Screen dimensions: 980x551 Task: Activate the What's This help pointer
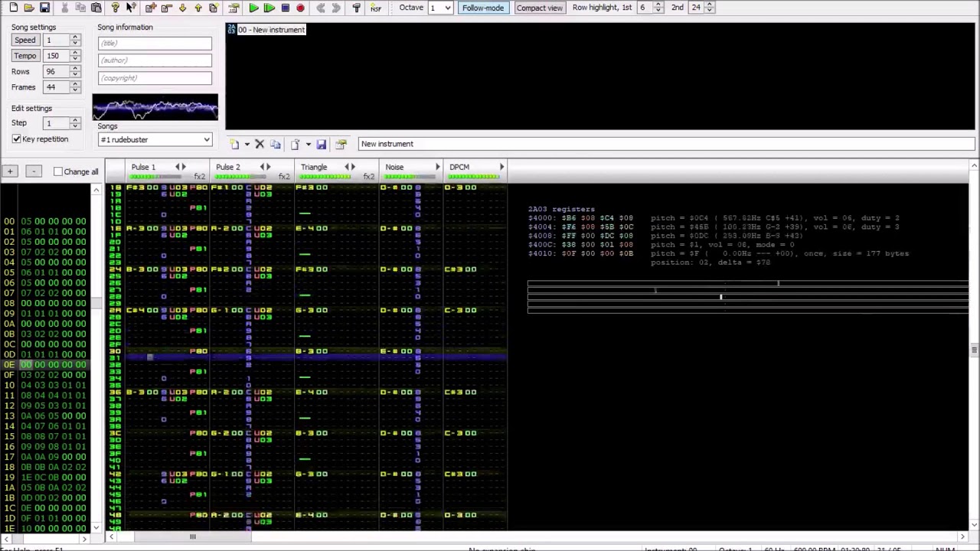tap(132, 8)
